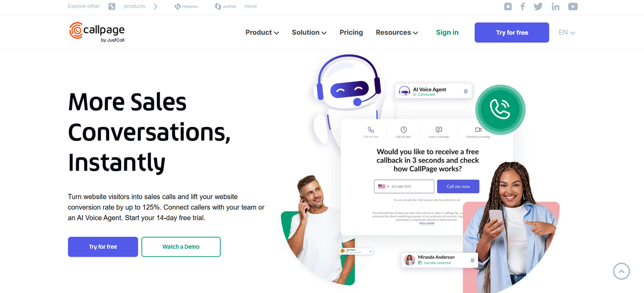Expand the Product dropdown menu
Viewport: 644px width, 293px height.
coord(262,32)
